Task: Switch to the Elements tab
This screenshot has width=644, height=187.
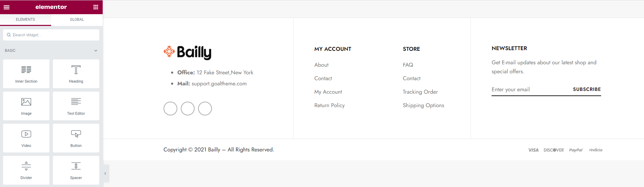Action: pos(26,20)
